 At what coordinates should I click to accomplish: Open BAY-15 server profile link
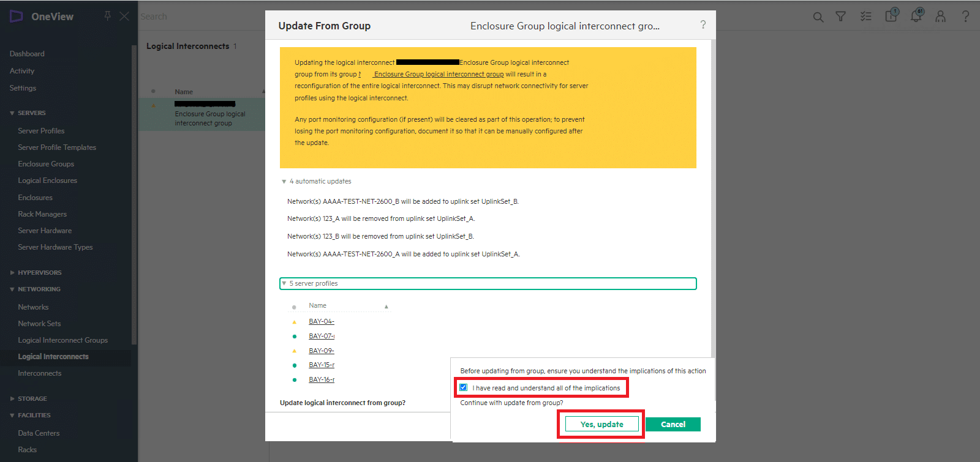(322, 365)
